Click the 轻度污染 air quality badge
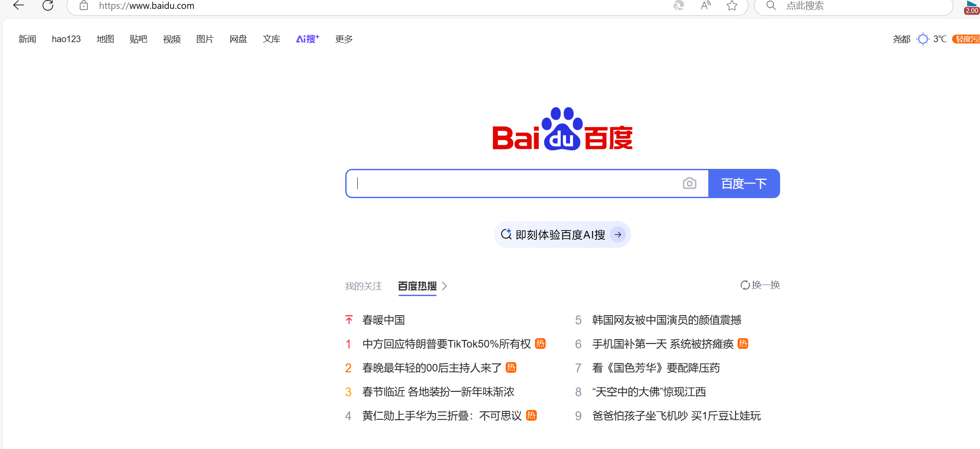The height and width of the screenshot is (449, 980). [966, 39]
